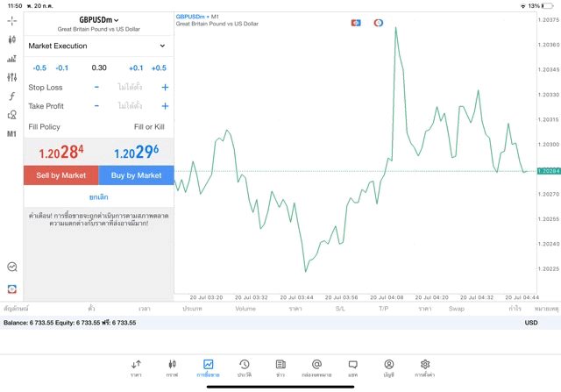Expand the Market Execution order type dropdown

coord(98,46)
